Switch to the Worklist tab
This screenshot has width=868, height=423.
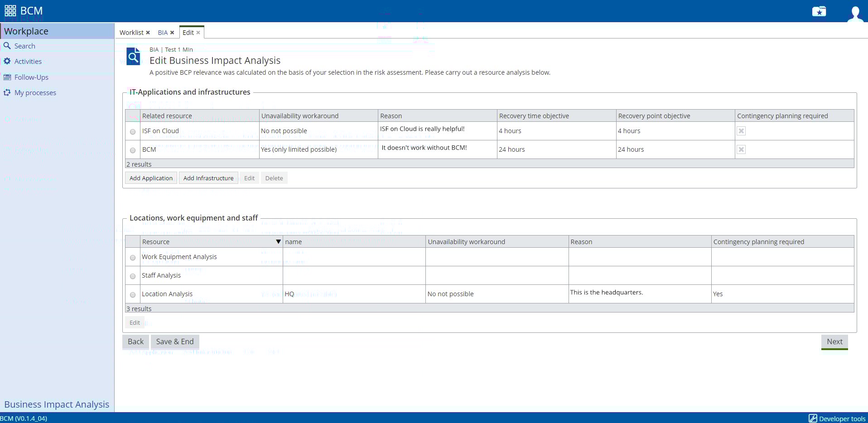coord(131,33)
